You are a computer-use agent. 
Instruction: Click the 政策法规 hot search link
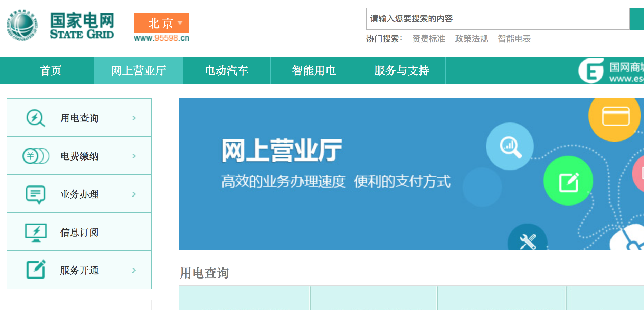click(x=472, y=38)
